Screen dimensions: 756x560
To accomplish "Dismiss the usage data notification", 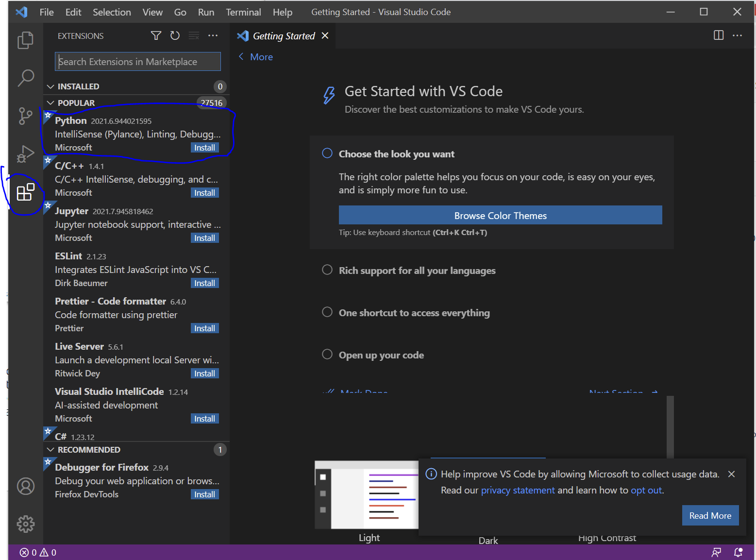I will [731, 474].
